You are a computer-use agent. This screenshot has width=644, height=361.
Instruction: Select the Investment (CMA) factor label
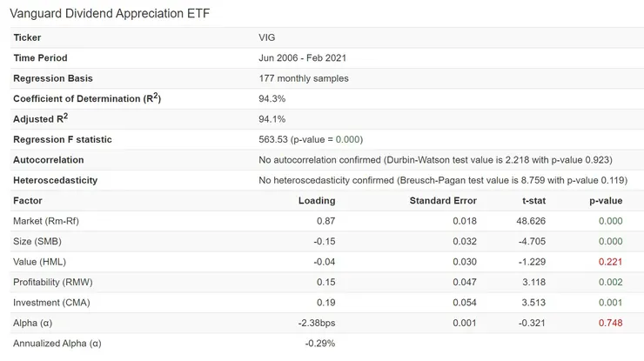click(x=51, y=302)
